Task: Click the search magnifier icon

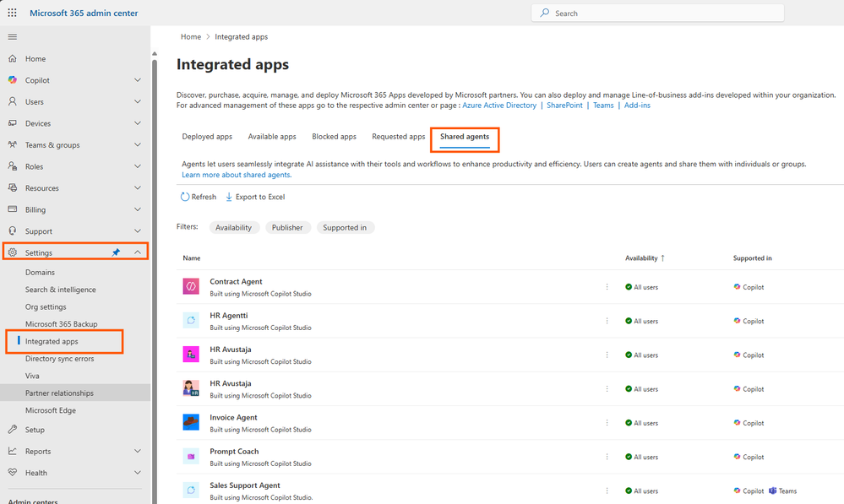Action: click(x=545, y=13)
